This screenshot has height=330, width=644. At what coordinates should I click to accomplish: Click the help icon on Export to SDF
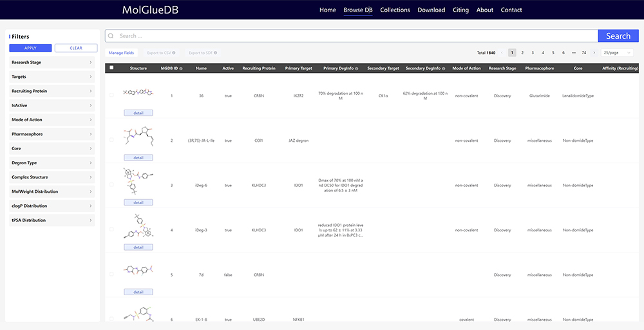215,53
